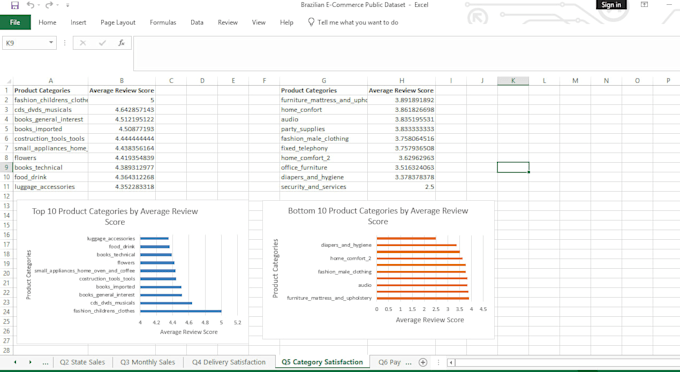Click the Tell me lightbulb search box
The image size is (680, 372).
[353, 23]
